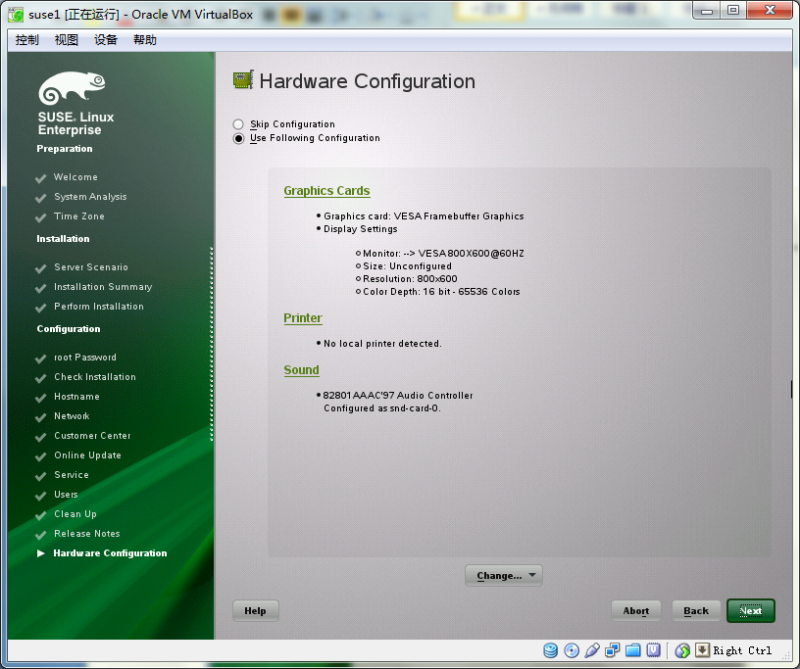Screen dimensions: 800x669
Task: Click the shared folders status icon
Action: tap(632, 650)
